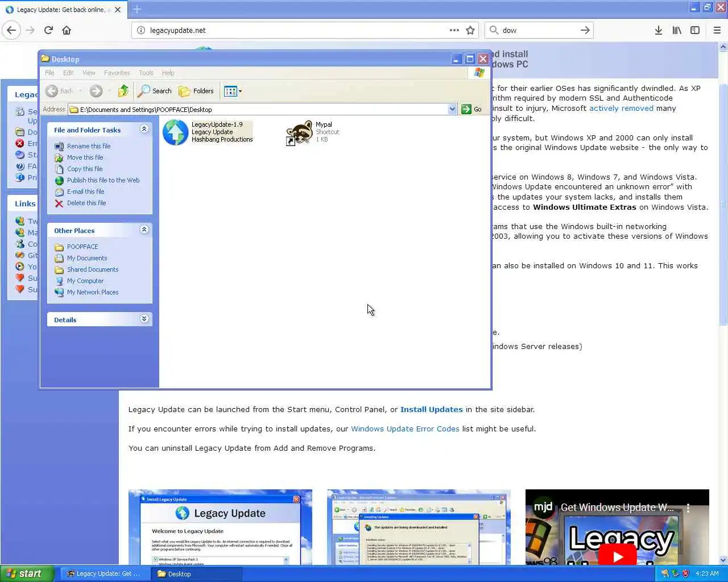Image resolution: width=728 pixels, height=582 pixels.
Task: Click the Windows Start button
Action: (x=27, y=573)
